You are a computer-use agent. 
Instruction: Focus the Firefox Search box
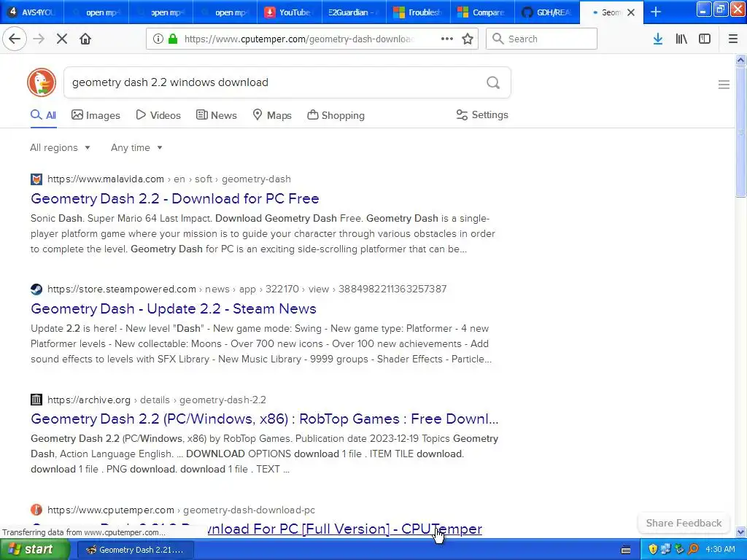(541, 39)
